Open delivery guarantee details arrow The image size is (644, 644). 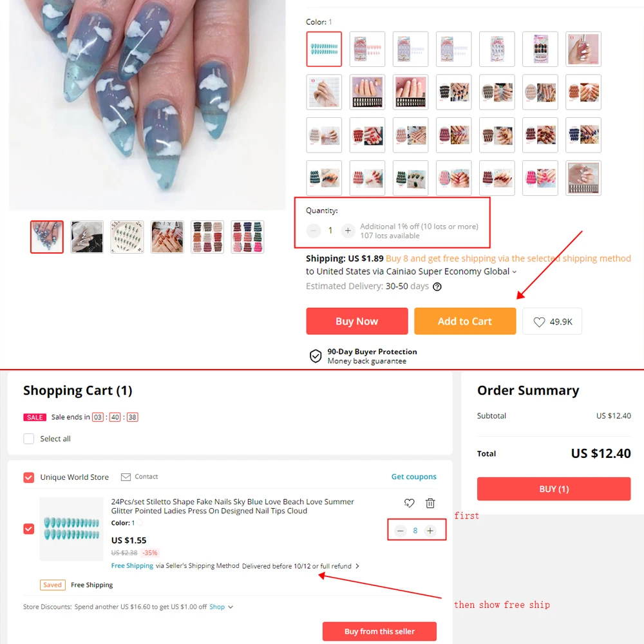357,566
